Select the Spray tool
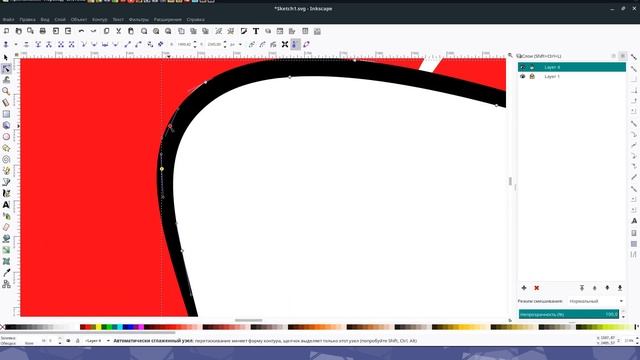Image resolution: width=640 pixels, height=360 pixels. (6, 216)
